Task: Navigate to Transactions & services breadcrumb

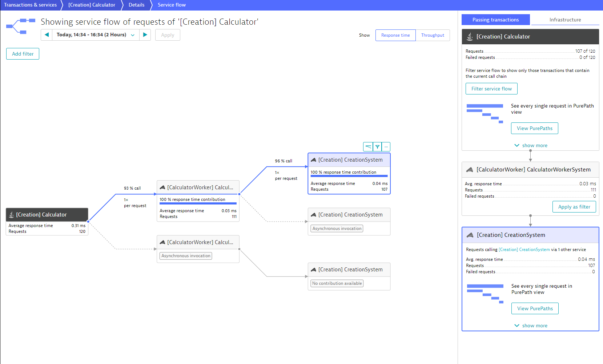Action: tap(31, 5)
